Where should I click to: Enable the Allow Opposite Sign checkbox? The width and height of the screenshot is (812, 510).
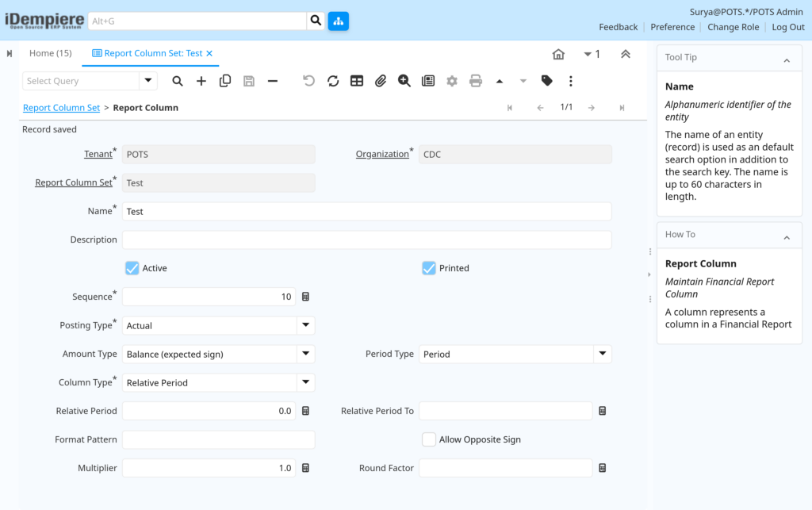(429, 439)
